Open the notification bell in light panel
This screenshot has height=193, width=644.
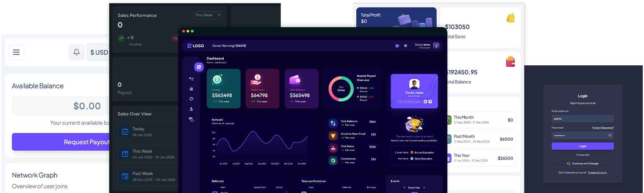coord(77,52)
